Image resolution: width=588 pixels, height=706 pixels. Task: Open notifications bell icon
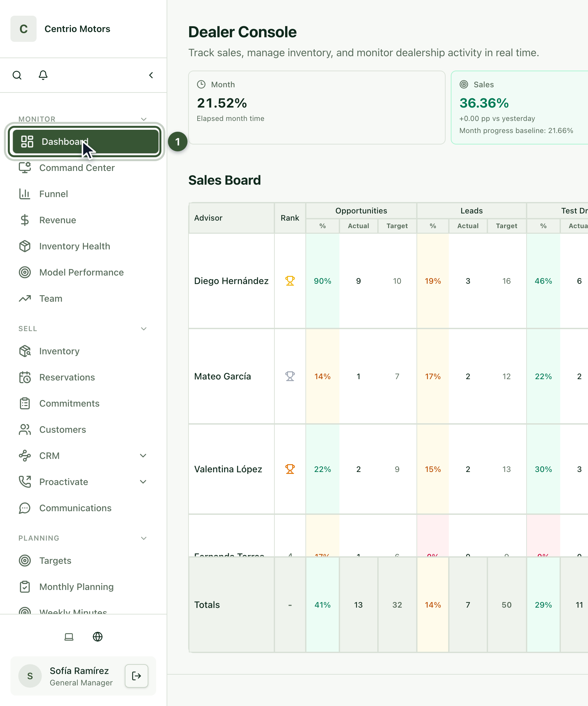[43, 75]
